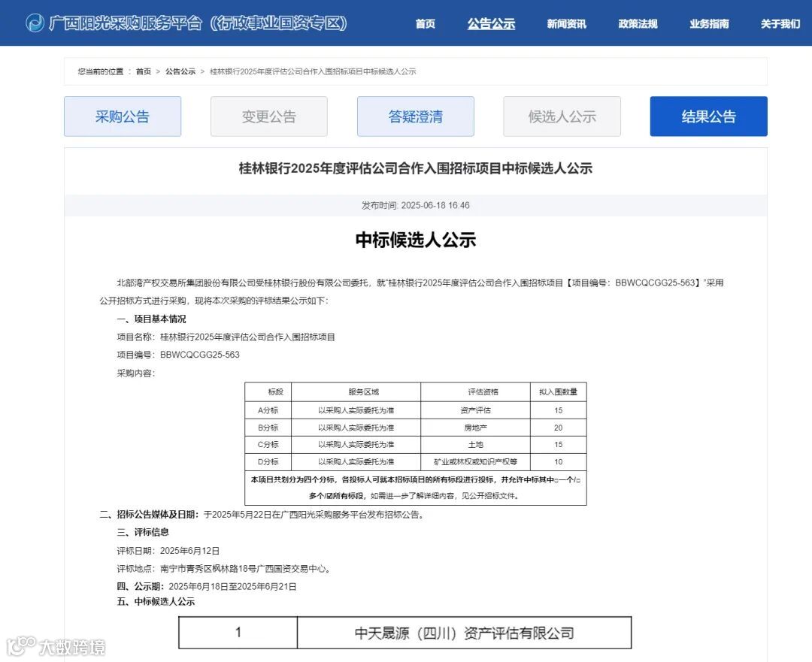Click quantity 20 in B分标 row

558,428
